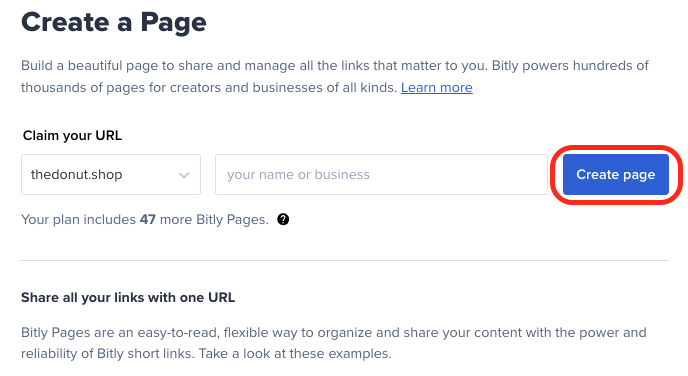
Task: Click the Bitly Pages description paragraph
Action: [x=333, y=343]
